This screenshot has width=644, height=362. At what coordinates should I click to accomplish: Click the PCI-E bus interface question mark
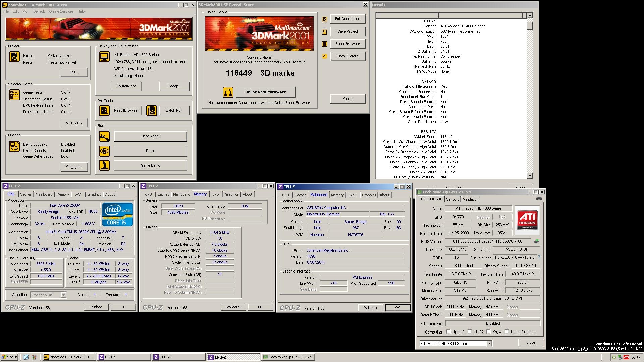pos(539,258)
